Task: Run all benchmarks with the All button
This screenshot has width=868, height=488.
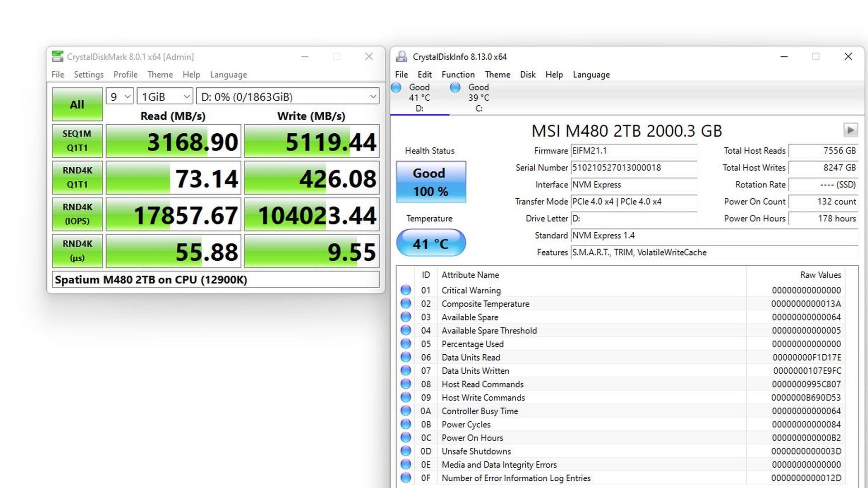Action: (x=77, y=104)
